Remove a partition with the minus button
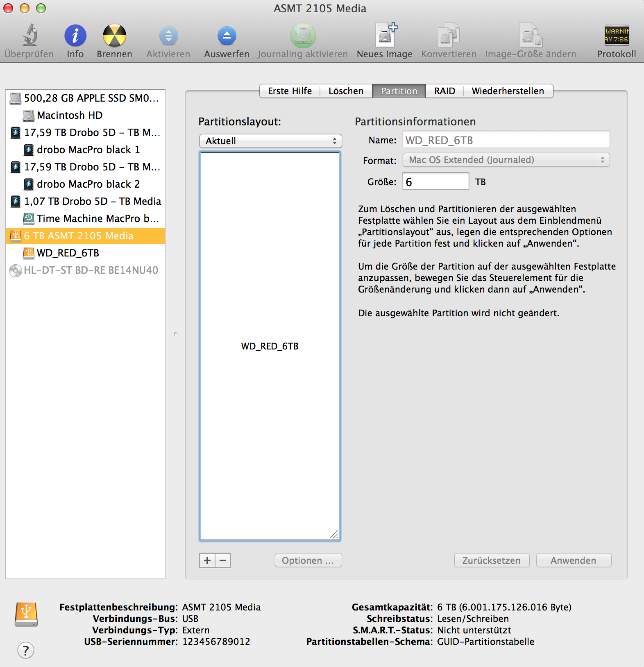The width and height of the screenshot is (644, 667). pos(223,560)
